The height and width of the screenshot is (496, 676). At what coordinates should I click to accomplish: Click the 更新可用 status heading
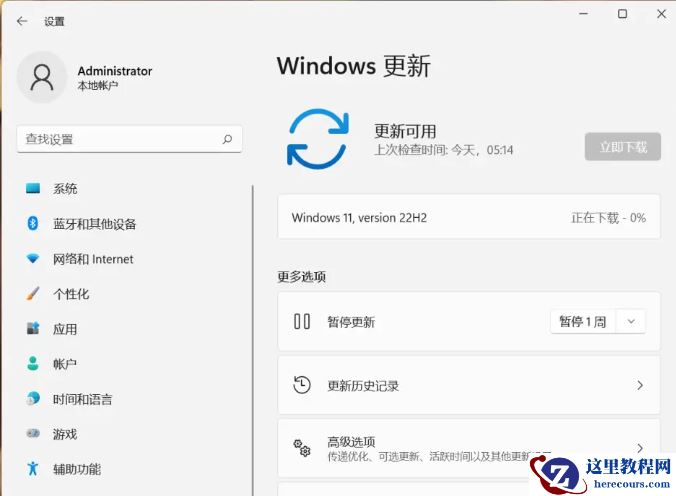(x=405, y=131)
